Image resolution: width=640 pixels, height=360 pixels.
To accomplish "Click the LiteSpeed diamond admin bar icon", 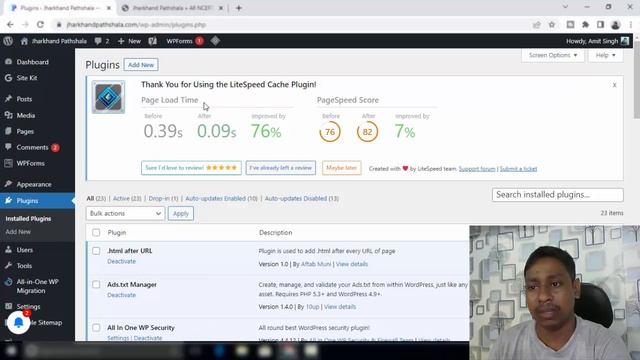I will pos(215,41).
